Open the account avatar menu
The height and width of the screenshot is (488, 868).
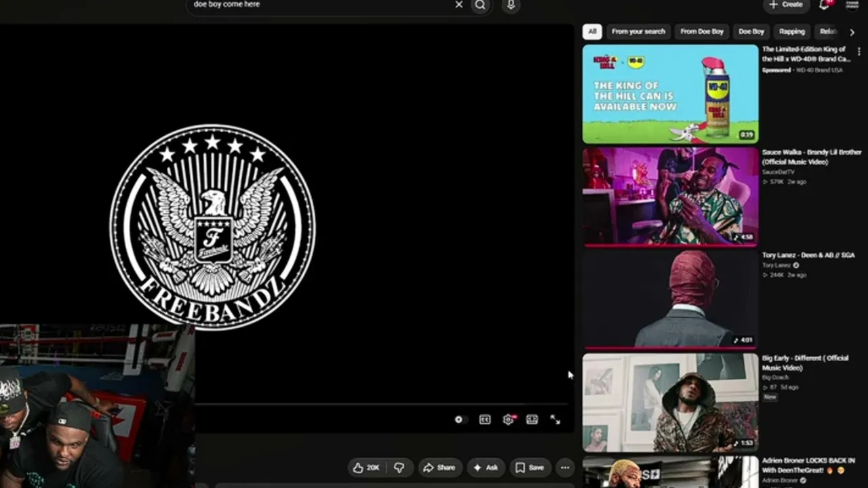852,5
